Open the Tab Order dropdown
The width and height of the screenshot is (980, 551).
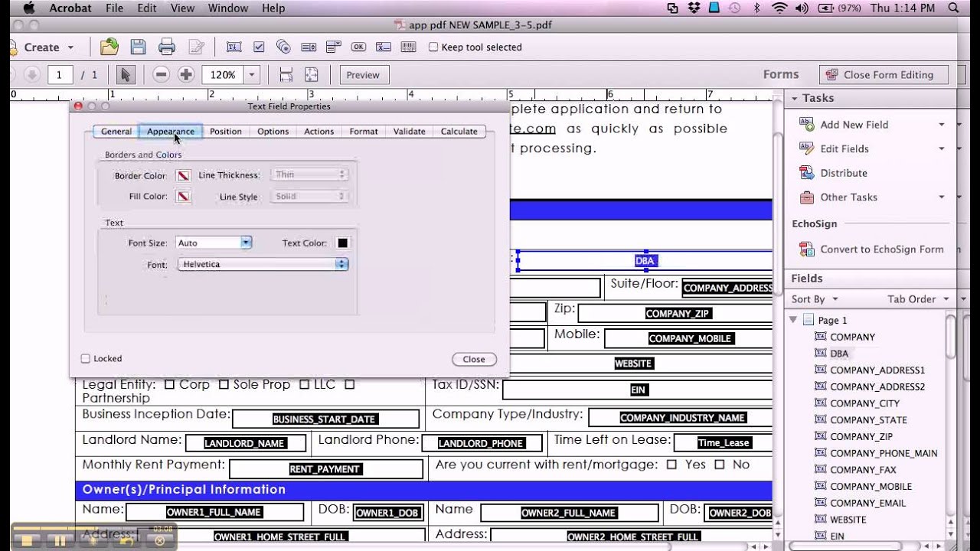[x=918, y=299]
